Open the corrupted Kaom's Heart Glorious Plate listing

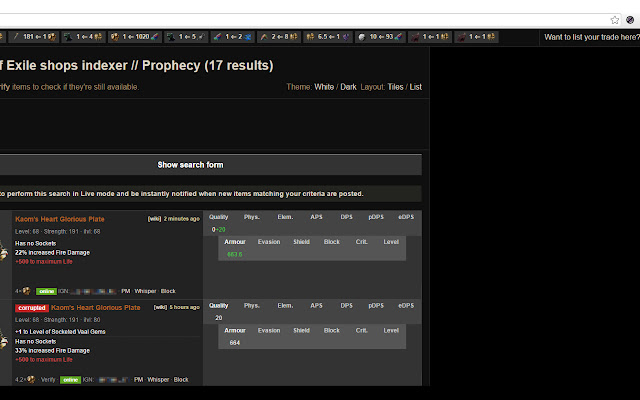pos(96,308)
